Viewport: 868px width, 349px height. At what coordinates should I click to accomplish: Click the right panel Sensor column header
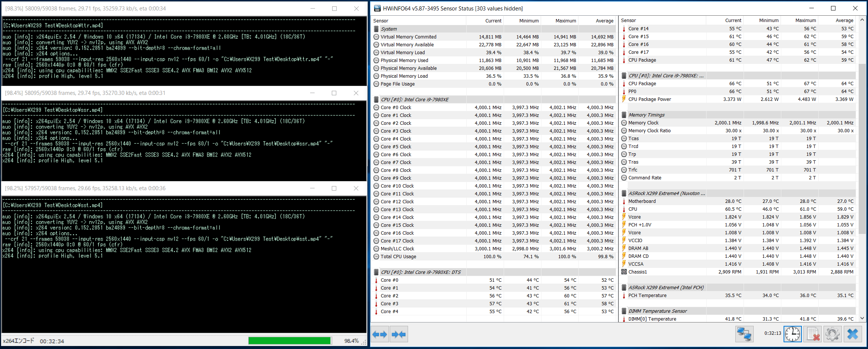click(x=663, y=20)
